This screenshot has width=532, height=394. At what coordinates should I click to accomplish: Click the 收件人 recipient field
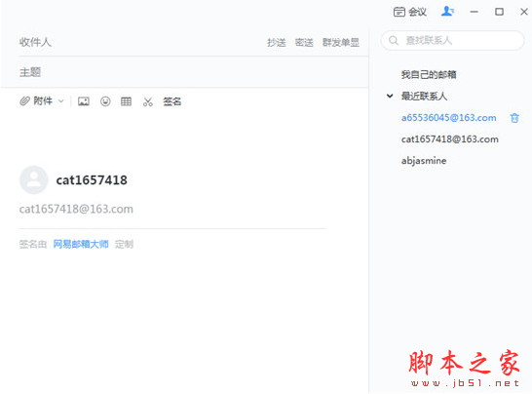pos(142,43)
